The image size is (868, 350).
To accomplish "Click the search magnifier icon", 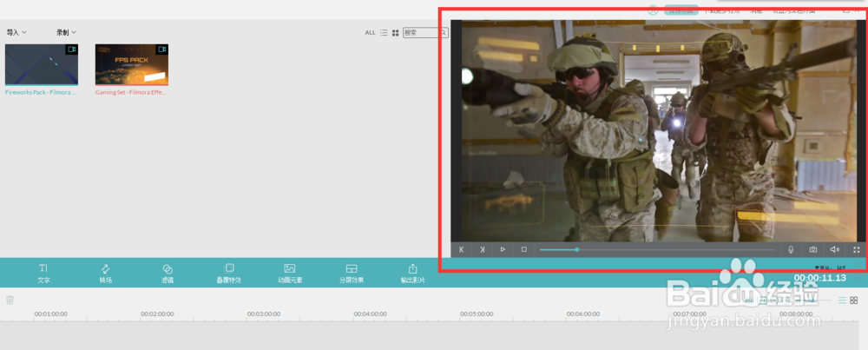I will coord(444,33).
